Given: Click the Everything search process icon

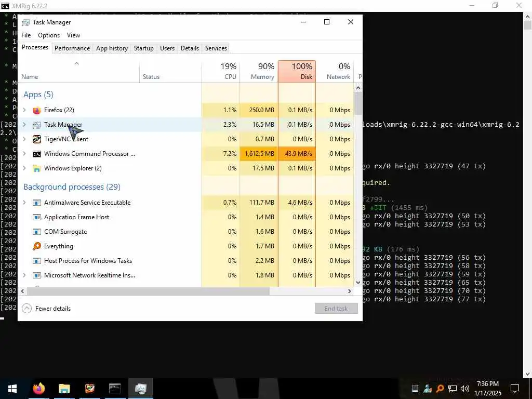Looking at the screenshot, I should coord(37,246).
